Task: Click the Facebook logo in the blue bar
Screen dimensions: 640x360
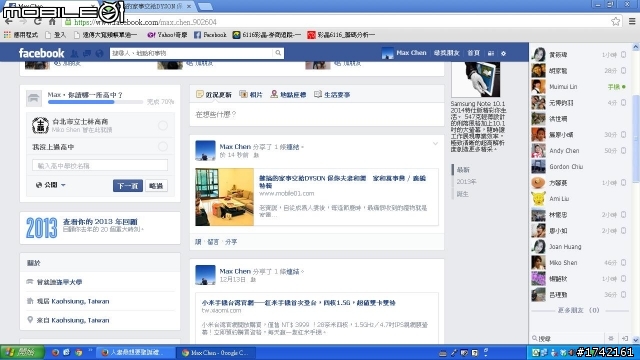Action: point(41,53)
